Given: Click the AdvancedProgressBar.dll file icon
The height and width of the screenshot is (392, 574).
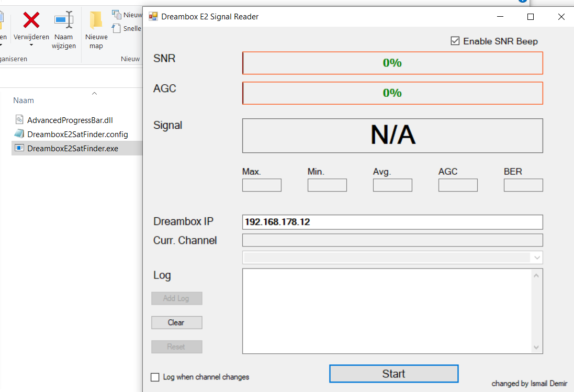Looking at the screenshot, I should (19, 120).
